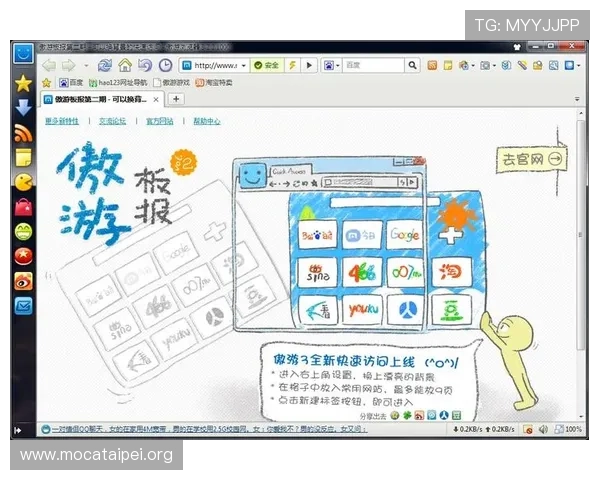Click the blue cube toolbar icon
This screenshot has height=480, width=600.
[x=506, y=66]
